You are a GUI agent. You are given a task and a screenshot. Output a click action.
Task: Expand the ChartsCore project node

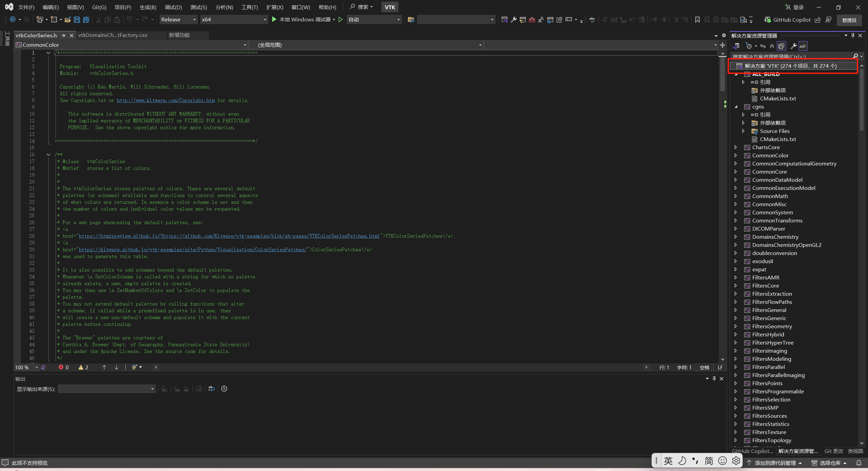[736, 147]
